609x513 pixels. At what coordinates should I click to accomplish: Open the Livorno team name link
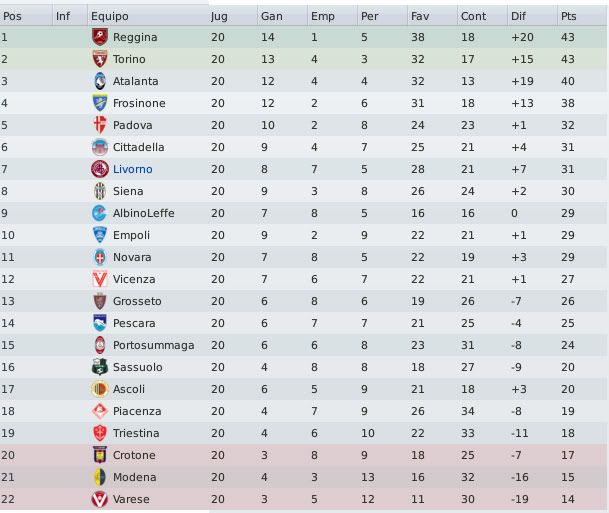click(x=132, y=169)
